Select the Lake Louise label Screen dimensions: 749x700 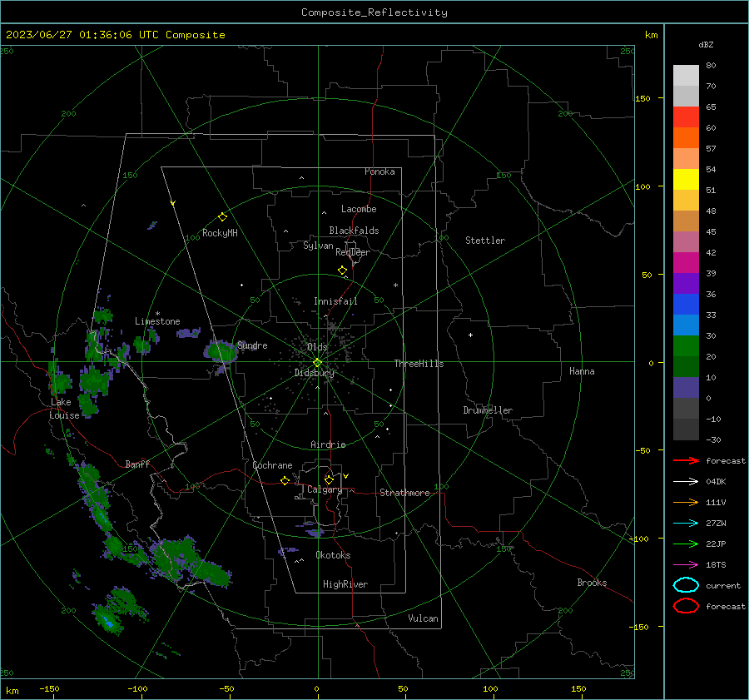(x=64, y=409)
